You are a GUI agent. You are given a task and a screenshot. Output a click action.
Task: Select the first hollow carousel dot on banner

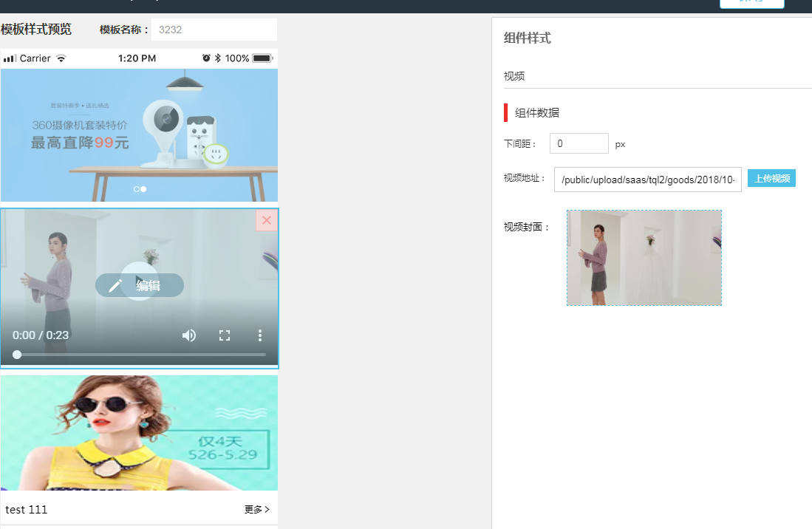pyautogui.click(x=137, y=189)
